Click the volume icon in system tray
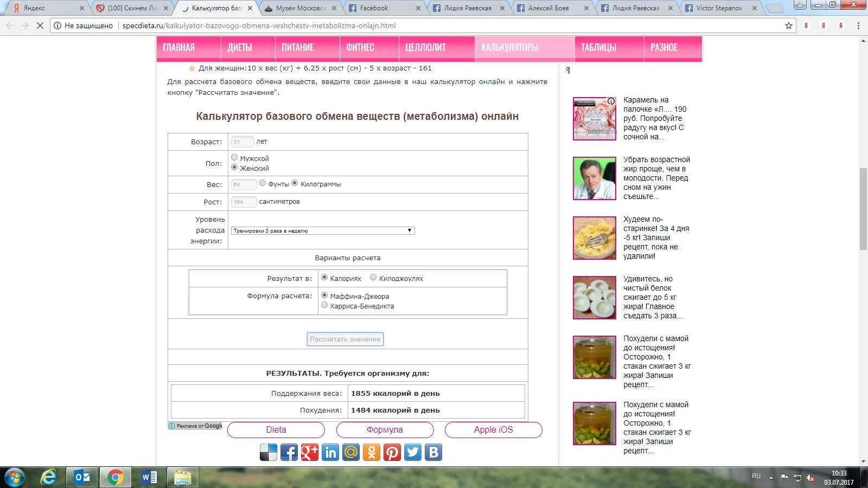Viewport: 868px width, 488px height. click(x=810, y=478)
